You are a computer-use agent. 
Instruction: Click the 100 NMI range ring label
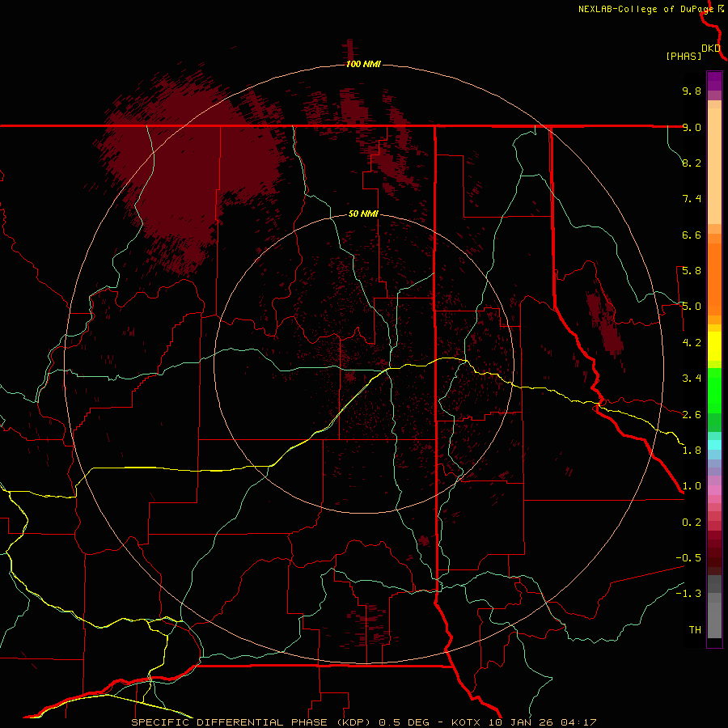(x=363, y=64)
